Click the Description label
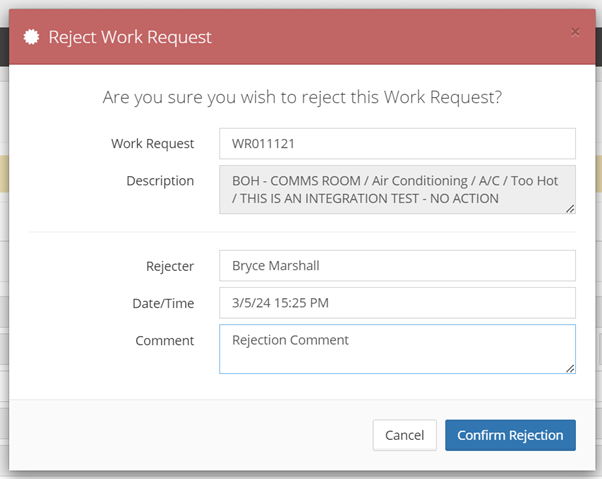Screen dimensions: 602x479 tap(160, 181)
